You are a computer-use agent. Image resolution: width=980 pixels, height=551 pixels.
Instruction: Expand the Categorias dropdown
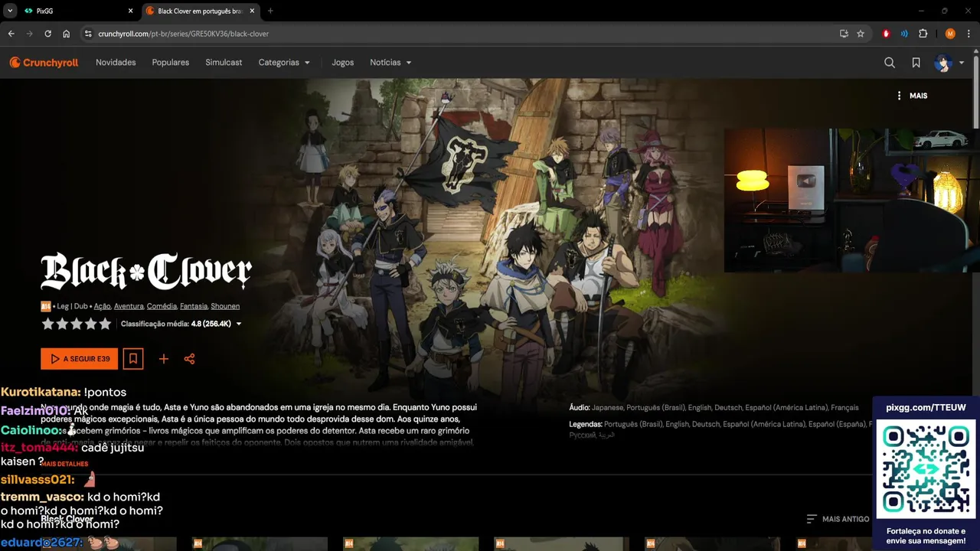(284, 63)
